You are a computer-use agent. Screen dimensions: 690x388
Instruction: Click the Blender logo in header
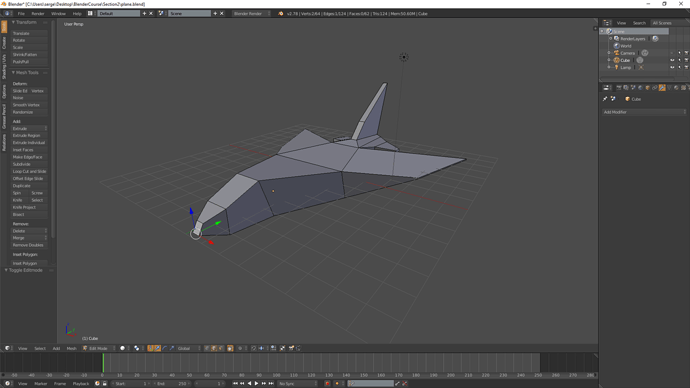(281, 14)
